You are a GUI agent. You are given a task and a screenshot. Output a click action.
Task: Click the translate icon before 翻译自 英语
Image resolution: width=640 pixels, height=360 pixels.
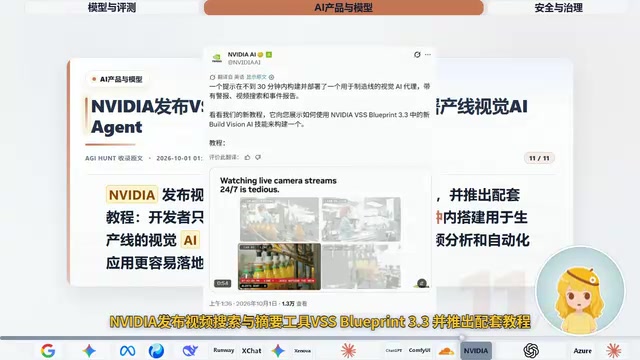212,77
